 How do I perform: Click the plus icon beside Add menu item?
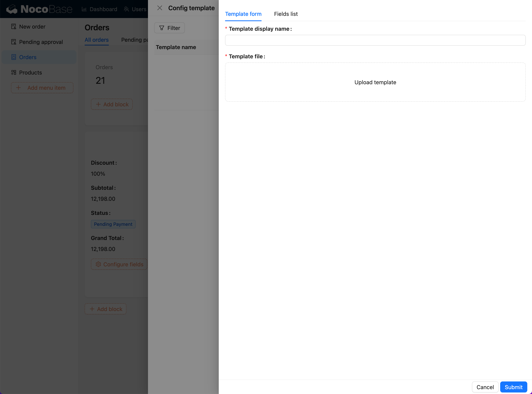(19, 88)
